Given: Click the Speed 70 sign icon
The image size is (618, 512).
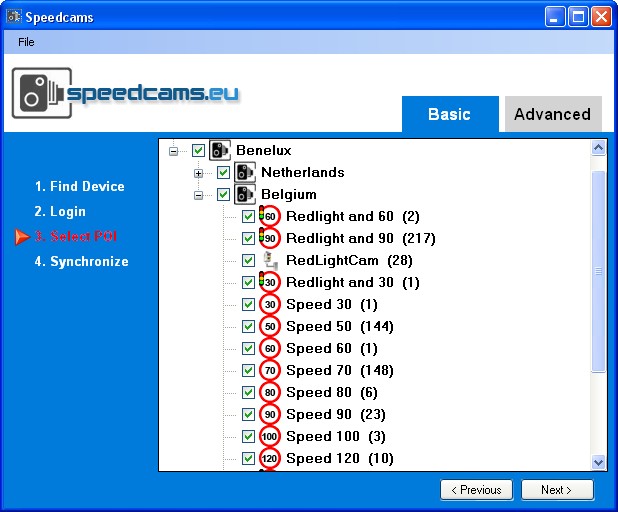Looking at the screenshot, I should tap(270, 371).
